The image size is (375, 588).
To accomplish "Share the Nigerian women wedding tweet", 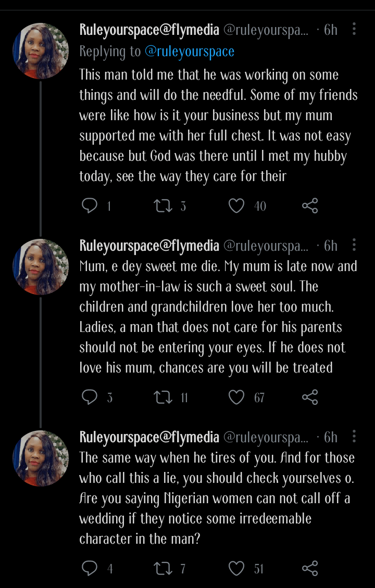I will (x=310, y=568).
